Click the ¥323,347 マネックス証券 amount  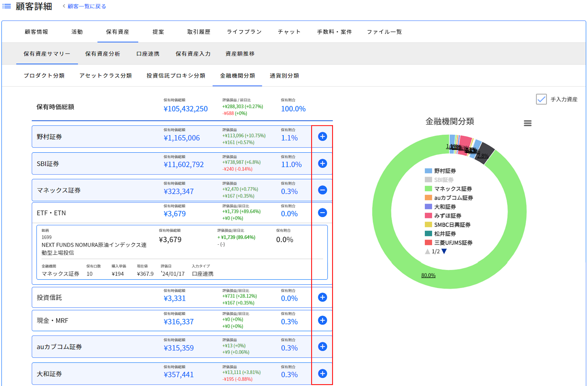click(x=179, y=191)
